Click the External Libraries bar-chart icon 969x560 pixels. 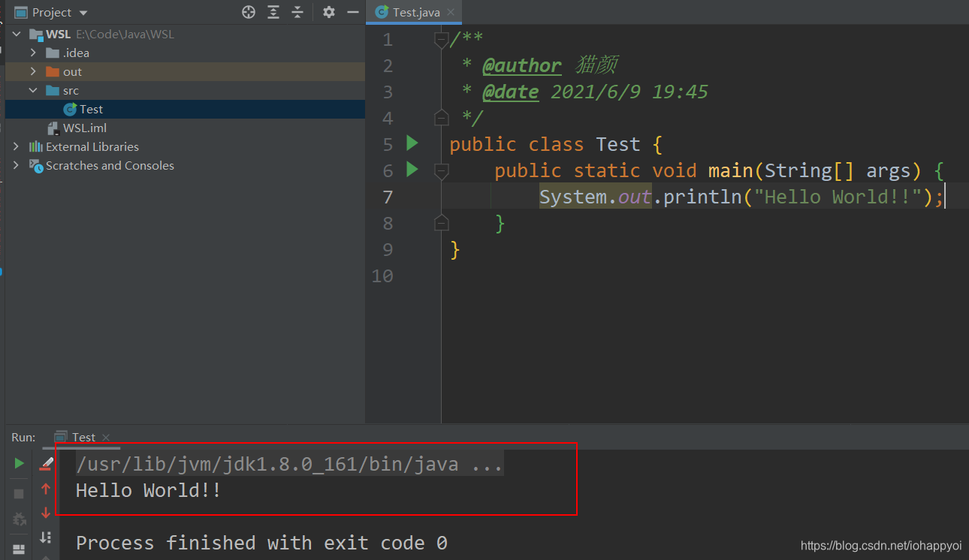click(36, 147)
